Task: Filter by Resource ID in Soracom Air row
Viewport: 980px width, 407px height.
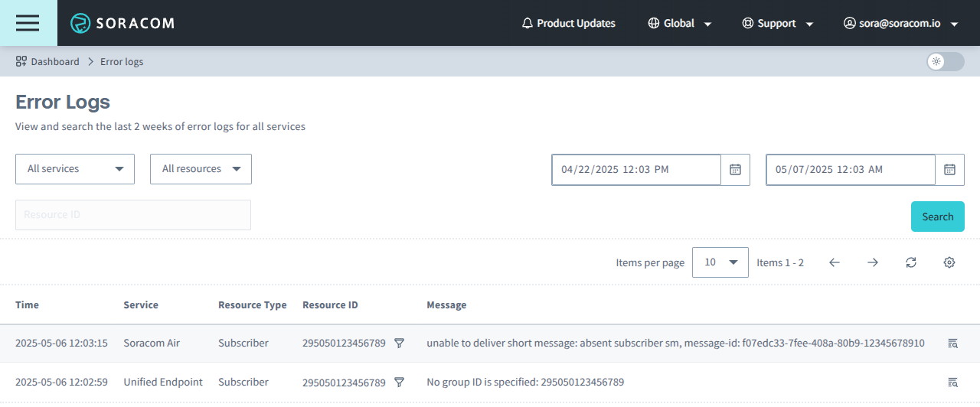Action: pos(399,344)
